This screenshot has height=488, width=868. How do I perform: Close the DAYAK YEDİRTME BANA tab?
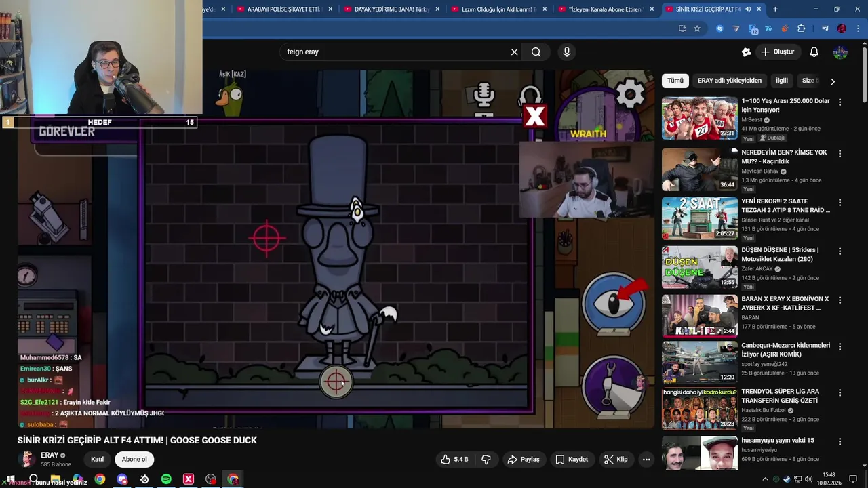437,9
